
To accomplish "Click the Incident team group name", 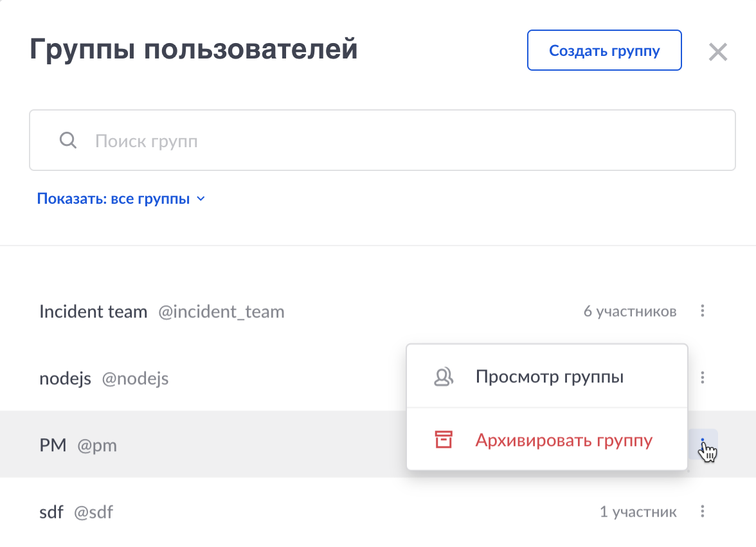I will (93, 311).
